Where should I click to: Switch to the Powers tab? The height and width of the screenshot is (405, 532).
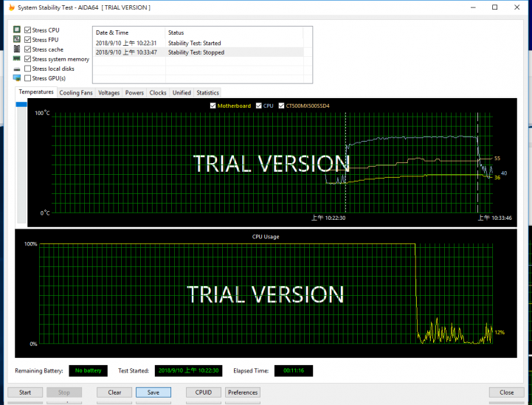coord(134,93)
